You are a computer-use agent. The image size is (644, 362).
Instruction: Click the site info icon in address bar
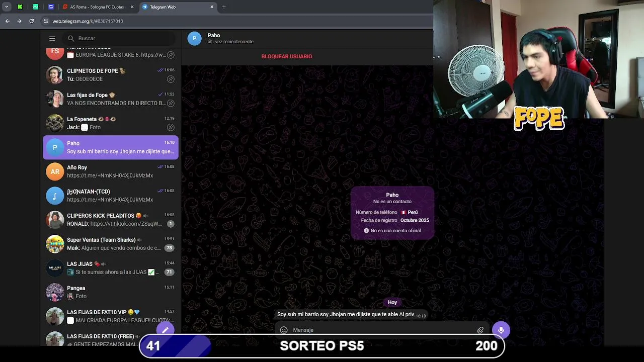pyautogui.click(x=46, y=21)
